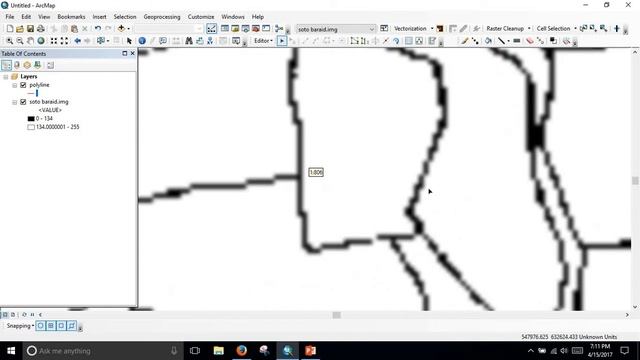640x360 pixels.
Task: Open Table Of Contents options
Action: pos(50,65)
